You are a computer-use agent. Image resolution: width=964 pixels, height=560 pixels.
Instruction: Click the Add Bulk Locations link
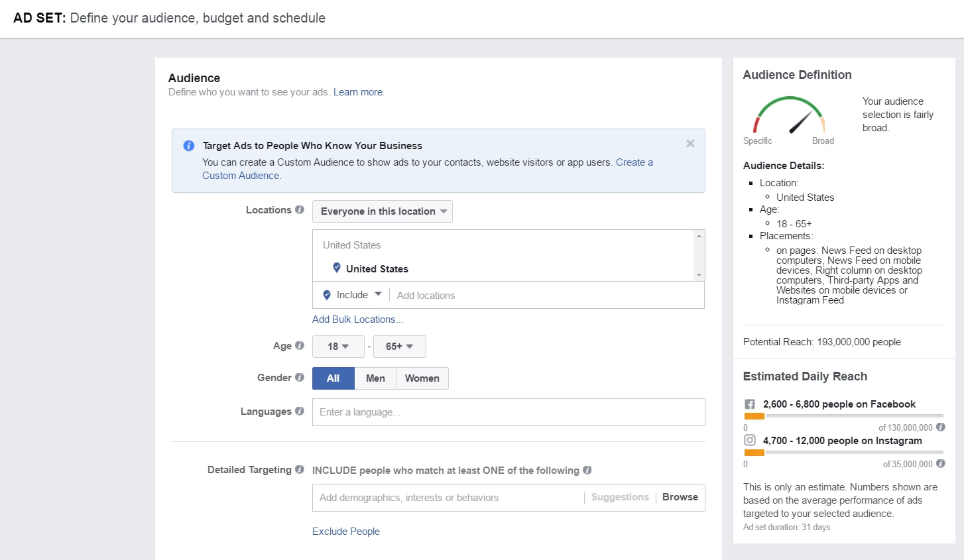tap(357, 319)
